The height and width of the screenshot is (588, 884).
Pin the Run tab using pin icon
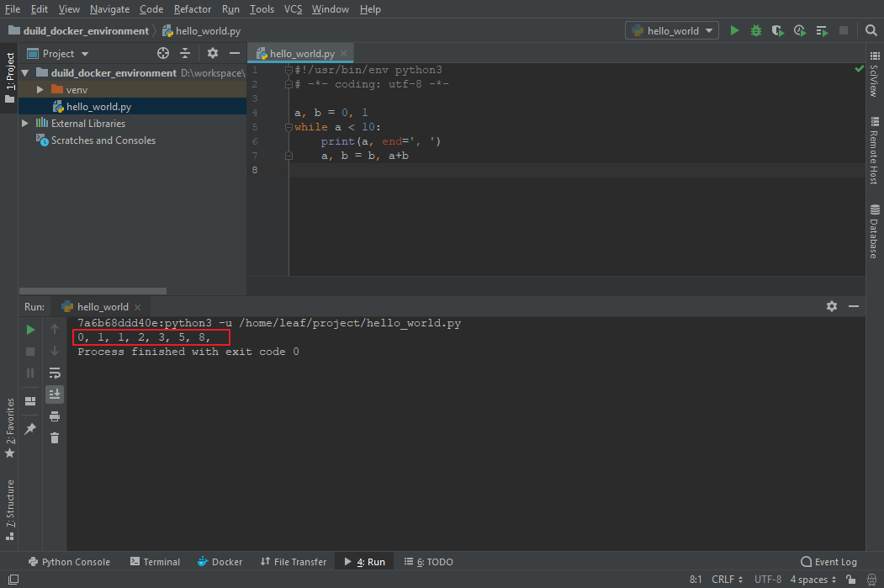(x=29, y=429)
